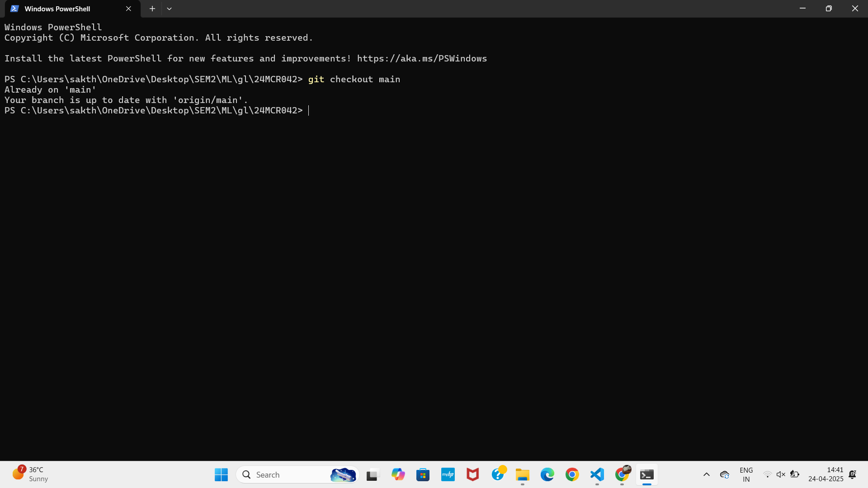Open a new terminal tab with plus button
Screen dimensions: 868x488
click(152, 9)
